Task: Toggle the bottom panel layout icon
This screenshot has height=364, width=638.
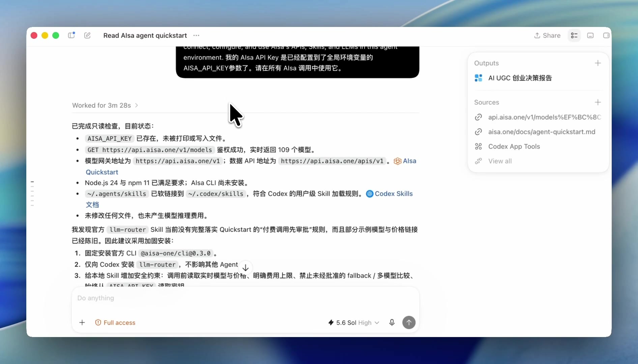Action: [x=590, y=35]
